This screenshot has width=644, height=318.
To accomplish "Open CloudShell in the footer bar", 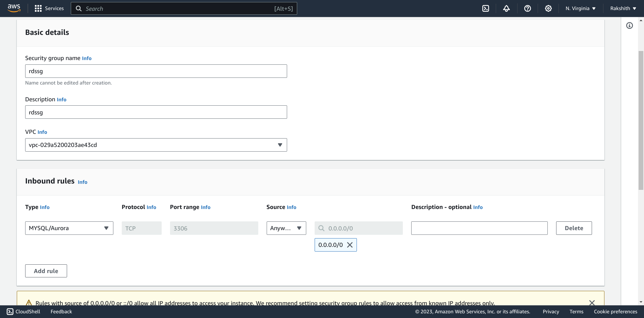I will [23, 312].
